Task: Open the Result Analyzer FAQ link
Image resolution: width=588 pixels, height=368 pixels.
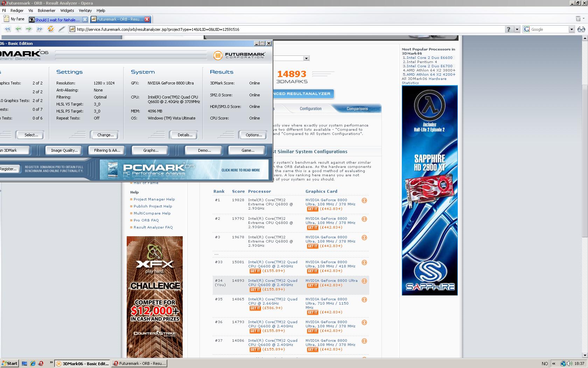Action: (153, 227)
